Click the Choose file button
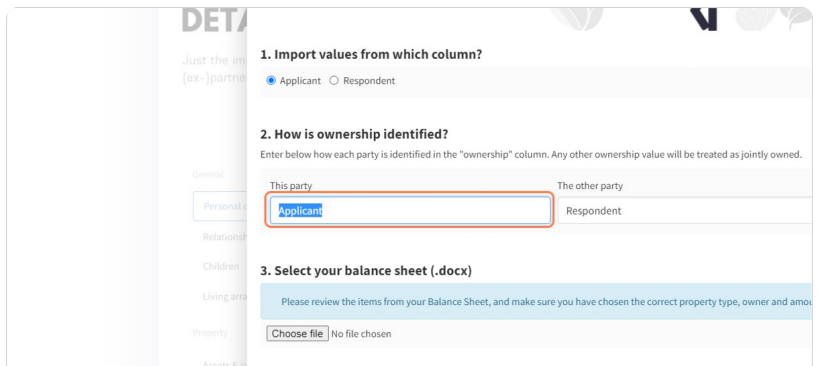The image size is (818, 366). tap(297, 334)
